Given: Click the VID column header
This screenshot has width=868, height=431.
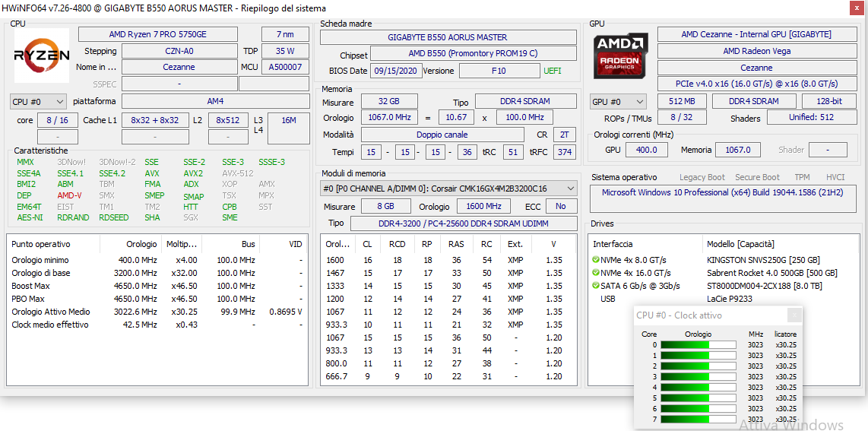Looking at the screenshot, I should coord(283,244).
